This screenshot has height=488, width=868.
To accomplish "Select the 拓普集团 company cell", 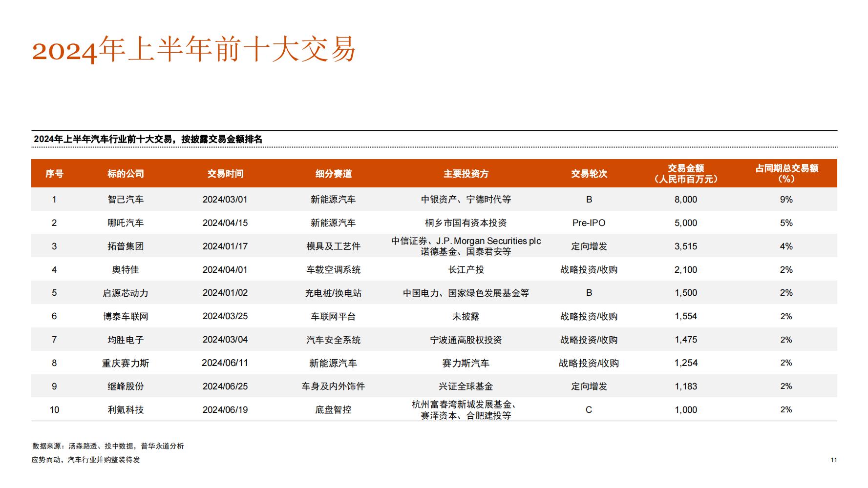I will pos(126,246).
